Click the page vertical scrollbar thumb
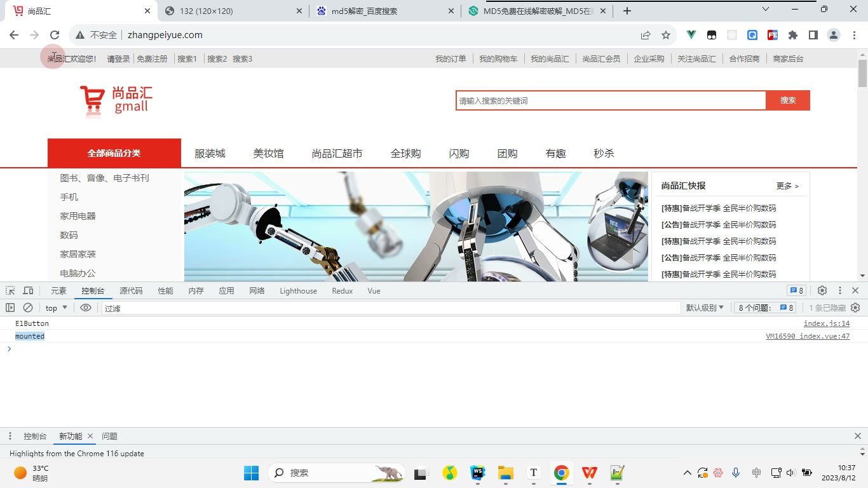The width and height of the screenshot is (868, 488). click(862, 73)
